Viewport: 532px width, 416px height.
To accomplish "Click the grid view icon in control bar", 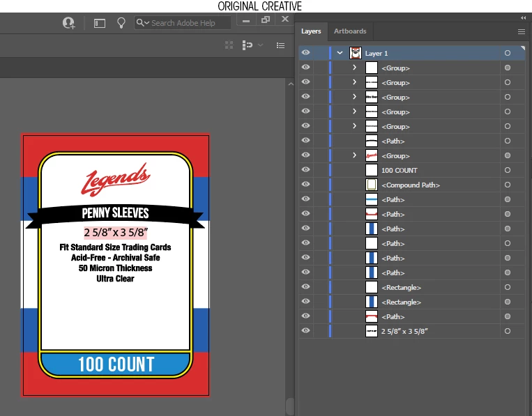I will (229, 45).
